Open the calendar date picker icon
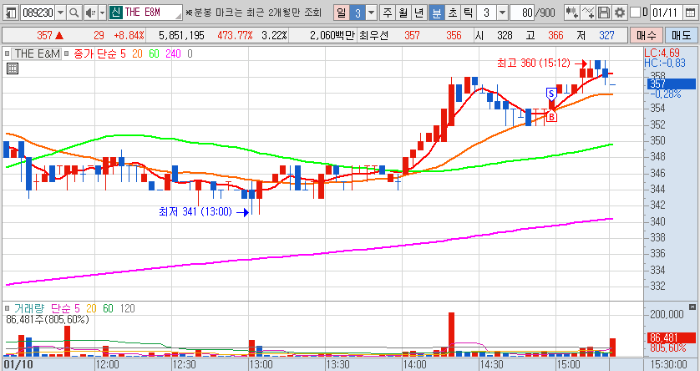The width and height of the screenshot is (700, 371). point(690,13)
